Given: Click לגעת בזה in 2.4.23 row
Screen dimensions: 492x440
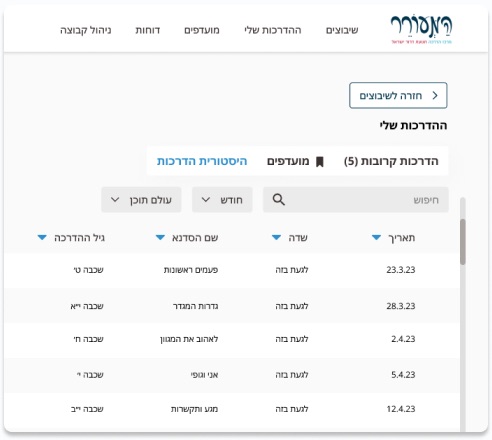Looking at the screenshot, I should [x=292, y=339].
